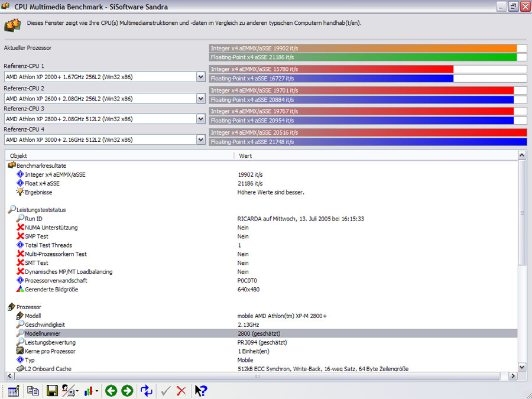Click scroll-down arrow of results list
The image size is (532, 399).
[522, 366]
